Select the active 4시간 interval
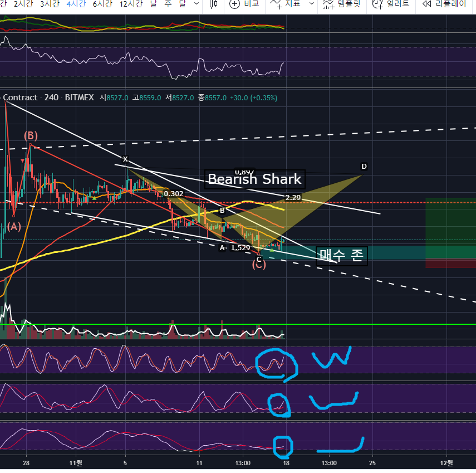The width and height of the screenshot is (476, 473). click(x=76, y=4)
